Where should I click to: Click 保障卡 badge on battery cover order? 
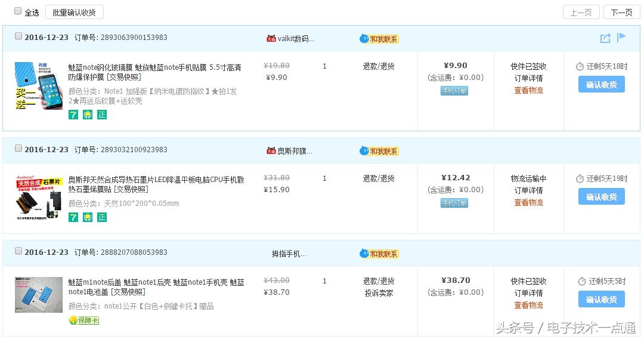[x=84, y=320]
